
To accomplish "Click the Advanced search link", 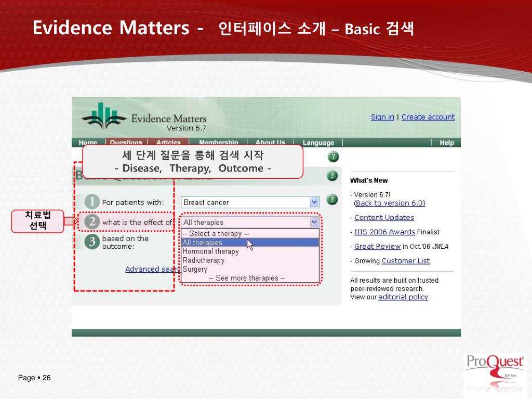I will tap(153, 269).
